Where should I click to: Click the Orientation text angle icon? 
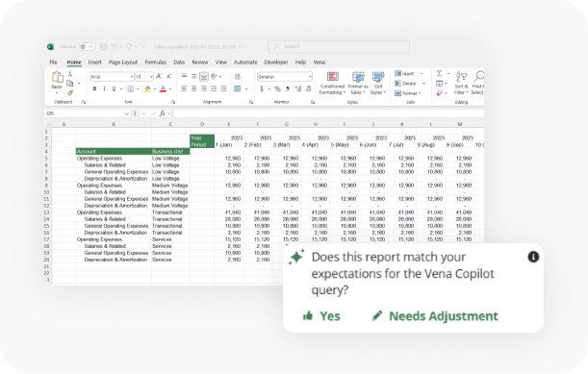(x=215, y=77)
